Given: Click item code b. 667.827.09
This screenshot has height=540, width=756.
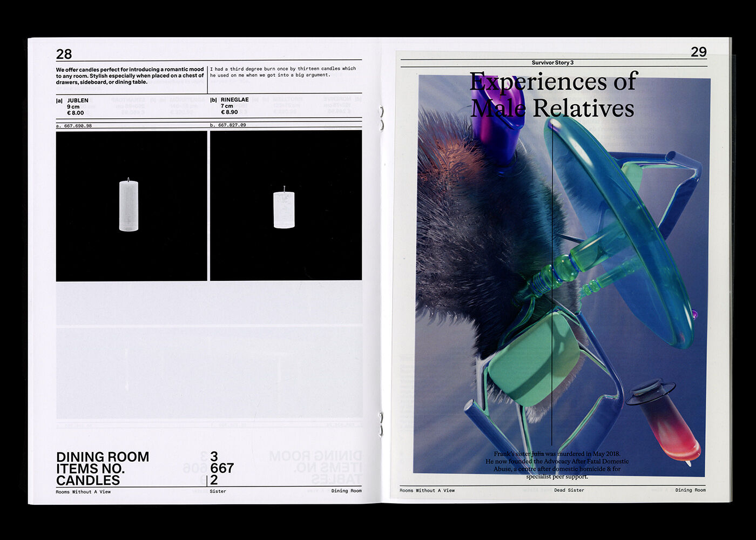Looking at the screenshot, I should pyautogui.click(x=228, y=125).
